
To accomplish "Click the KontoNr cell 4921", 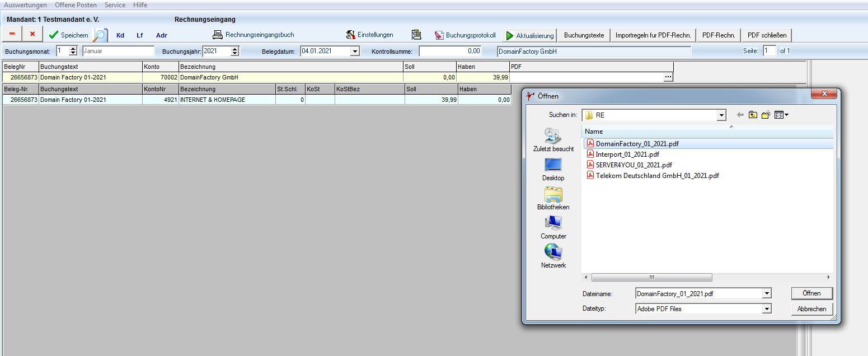I will click(160, 100).
